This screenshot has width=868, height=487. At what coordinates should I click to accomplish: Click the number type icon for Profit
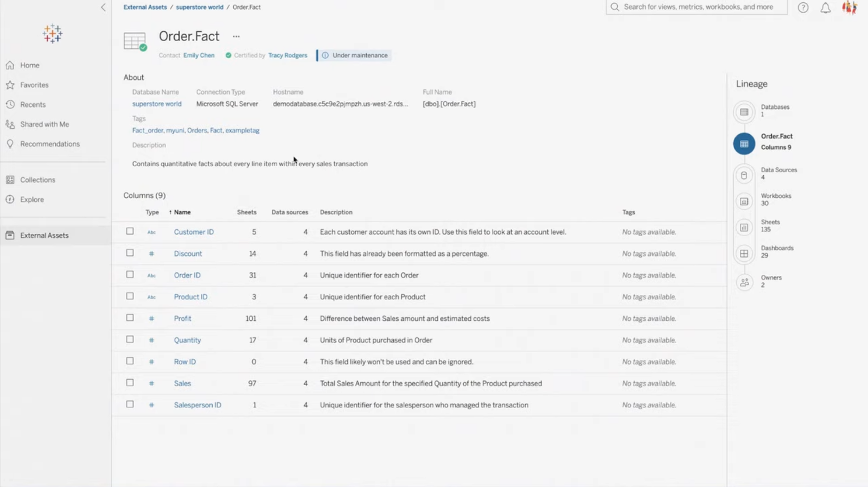(151, 319)
